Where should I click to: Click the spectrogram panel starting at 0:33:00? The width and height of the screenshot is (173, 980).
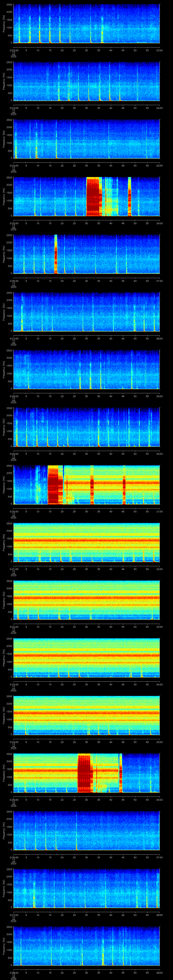coord(86,658)
